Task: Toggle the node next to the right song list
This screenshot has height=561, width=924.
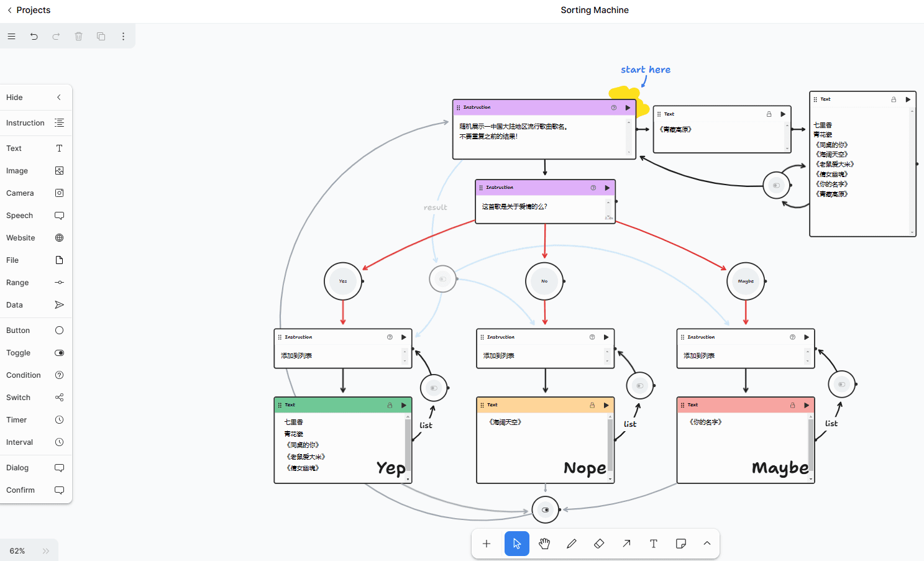Action: tap(776, 185)
